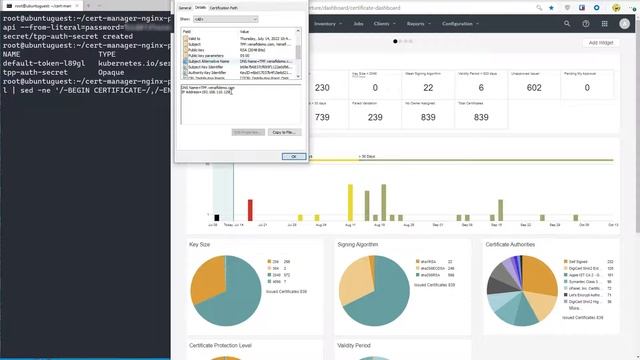The width and height of the screenshot is (640, 360).
Task: Click the Copy to File button
Action: tap(284, 132)
